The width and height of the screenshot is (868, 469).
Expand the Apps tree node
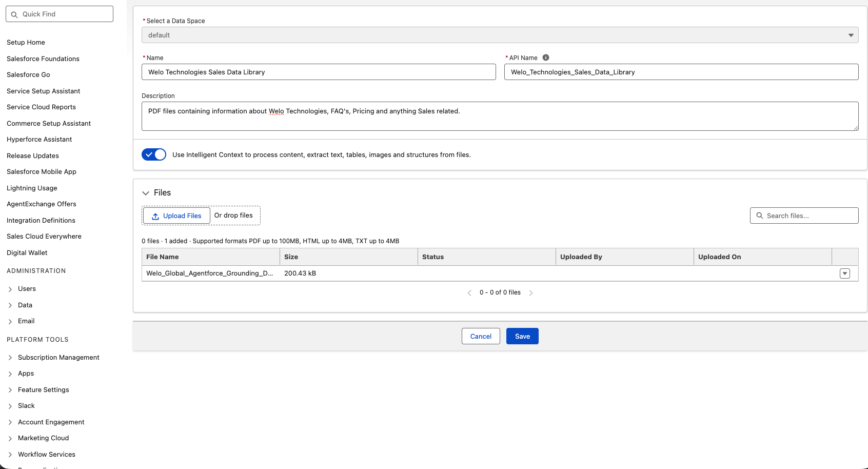click(x=10, y=374)
